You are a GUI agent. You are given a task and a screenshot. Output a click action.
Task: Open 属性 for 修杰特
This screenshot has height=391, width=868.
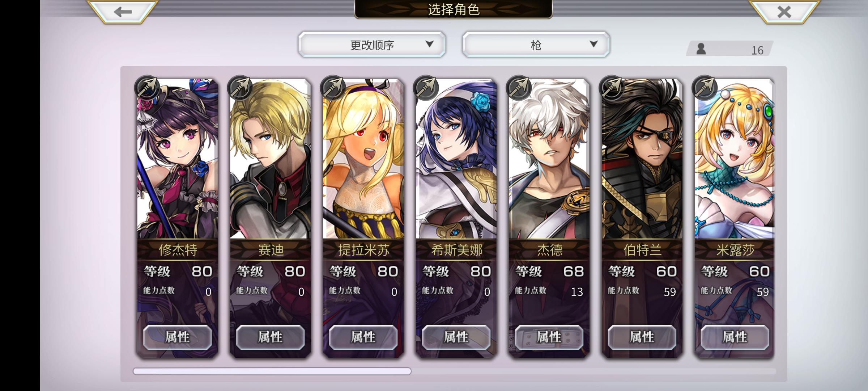(x=177, y=337)
